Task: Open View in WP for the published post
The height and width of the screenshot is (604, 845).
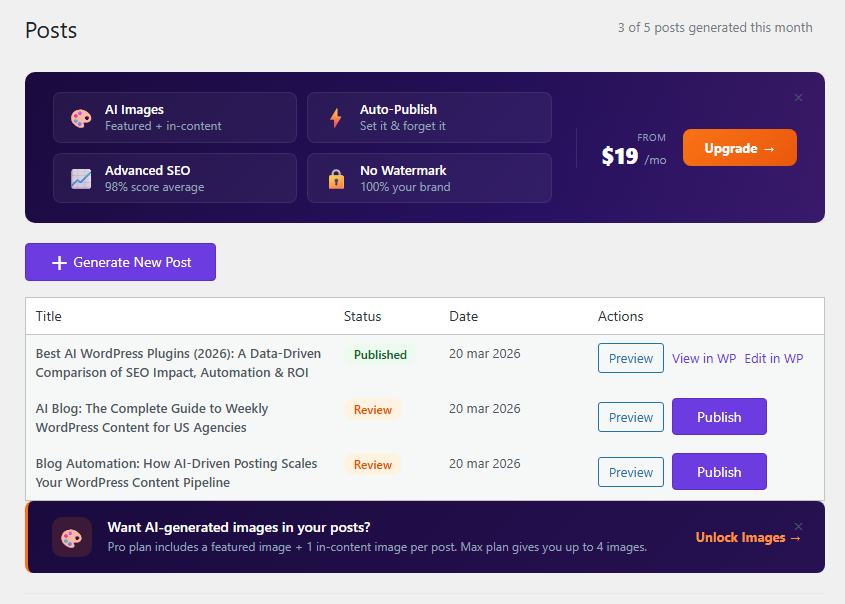Action: [x=704, y=357]
